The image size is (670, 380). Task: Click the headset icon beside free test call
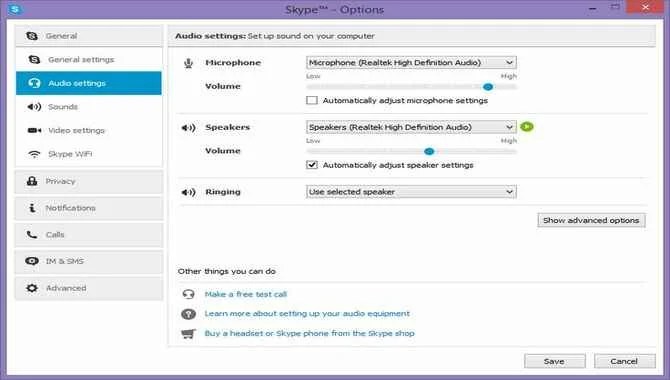point(188,294)
